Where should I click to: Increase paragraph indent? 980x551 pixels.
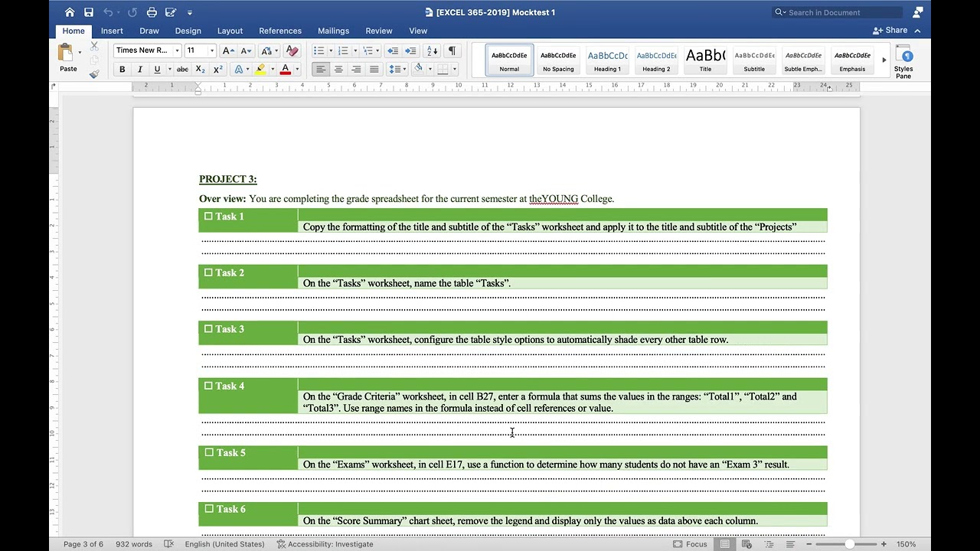point(410,51)
